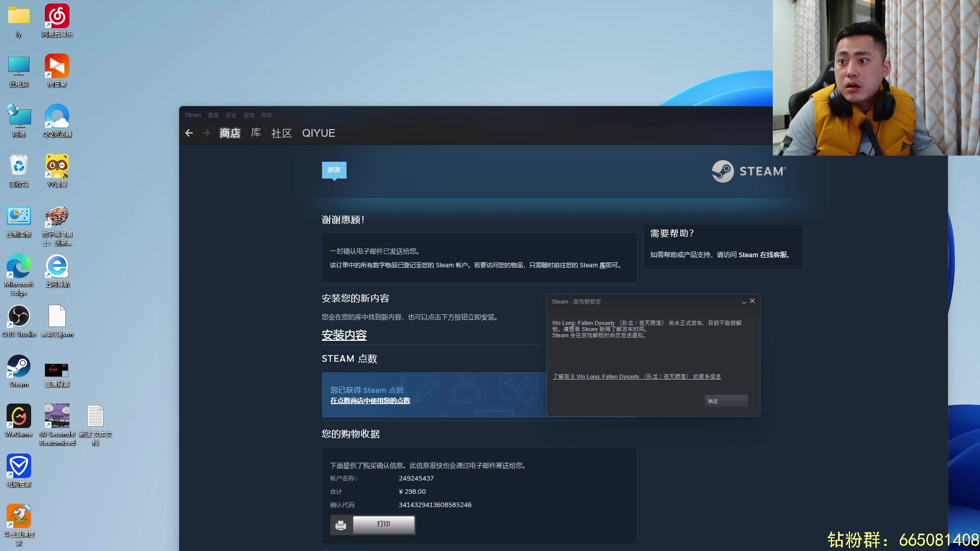Open the 未命名.json file

57,321
